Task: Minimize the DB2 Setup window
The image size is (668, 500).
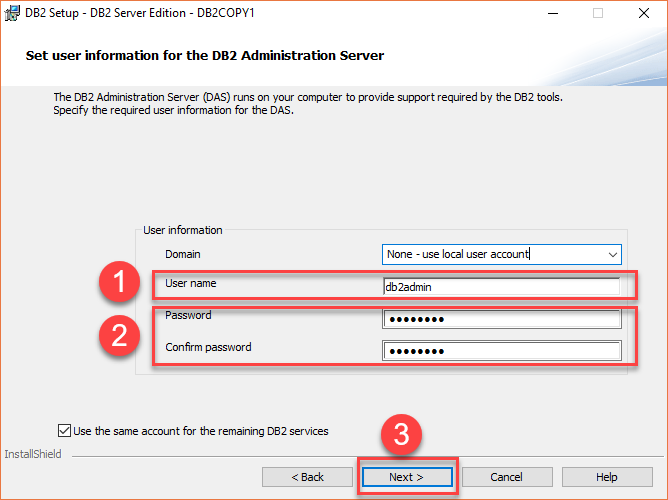Action: [x=553, y=13]
